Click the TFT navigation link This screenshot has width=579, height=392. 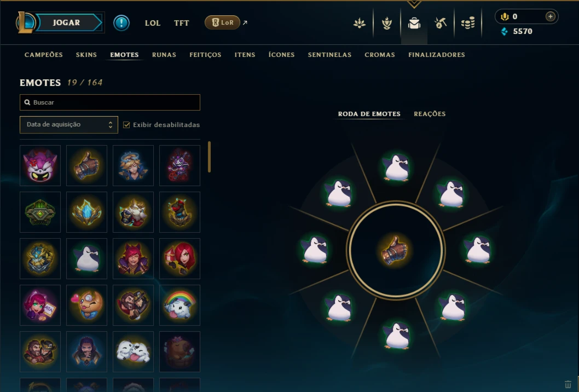(181, 23)
